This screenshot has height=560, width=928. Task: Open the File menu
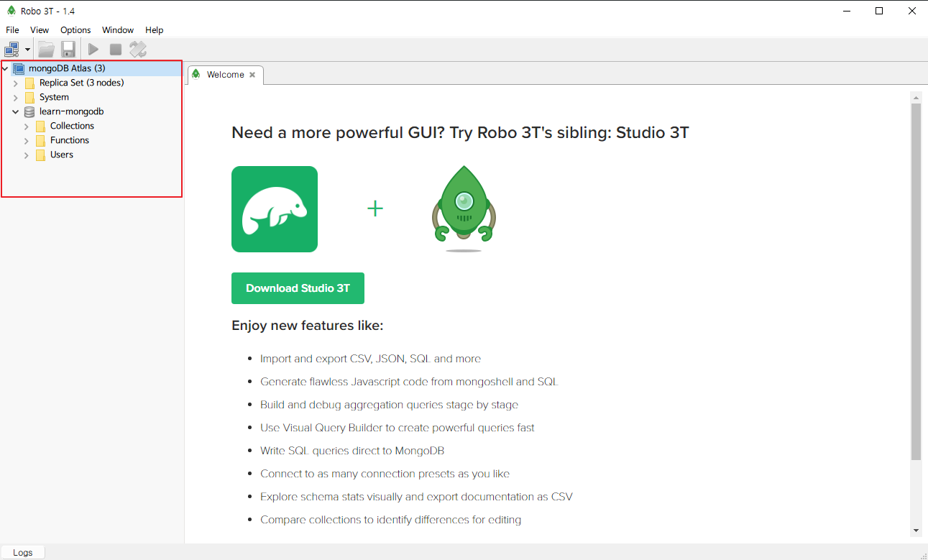[12, 30]
